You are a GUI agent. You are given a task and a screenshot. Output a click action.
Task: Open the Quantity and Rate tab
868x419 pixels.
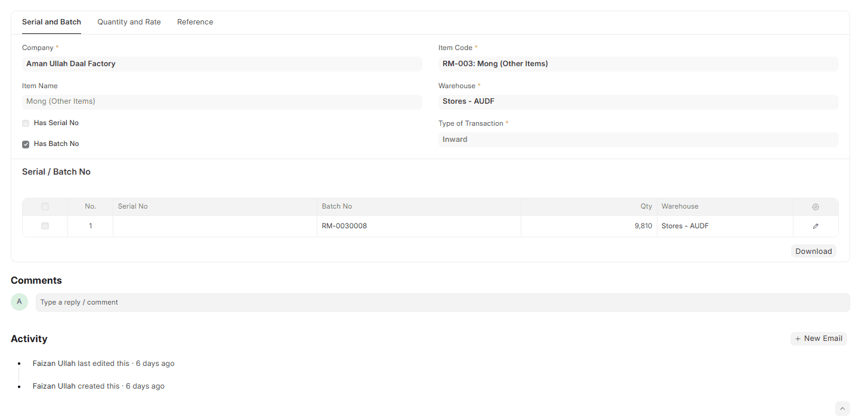point(129,22)
